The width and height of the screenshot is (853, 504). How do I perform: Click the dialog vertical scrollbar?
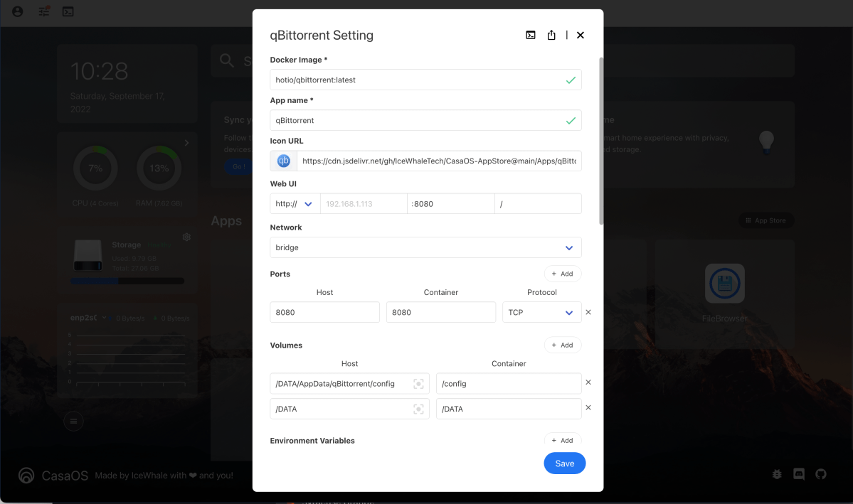[601, 141]
